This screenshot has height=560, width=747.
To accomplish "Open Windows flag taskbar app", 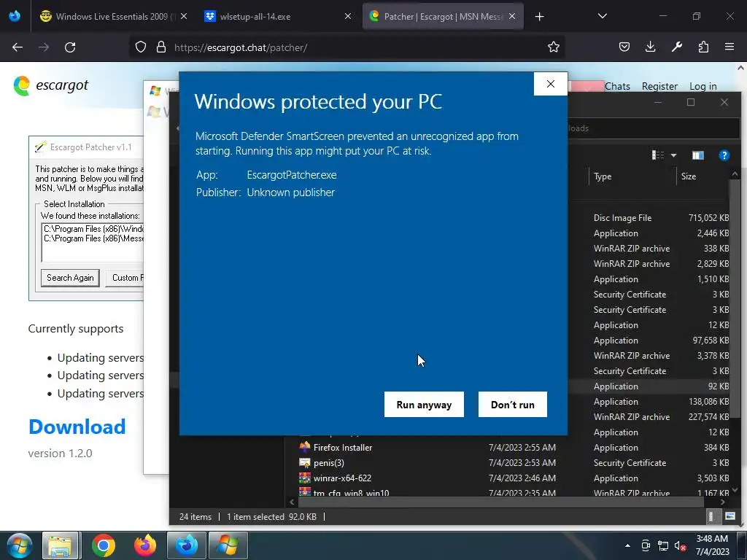I will [228, 545].
